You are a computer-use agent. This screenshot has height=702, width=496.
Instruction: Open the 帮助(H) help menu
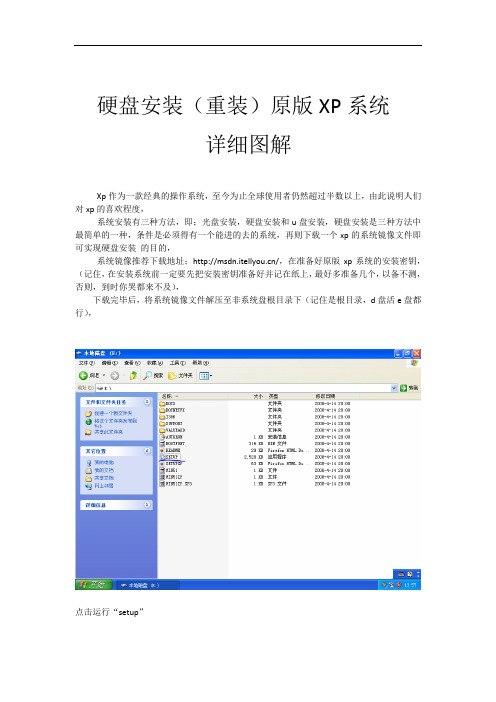pos(200,363)
